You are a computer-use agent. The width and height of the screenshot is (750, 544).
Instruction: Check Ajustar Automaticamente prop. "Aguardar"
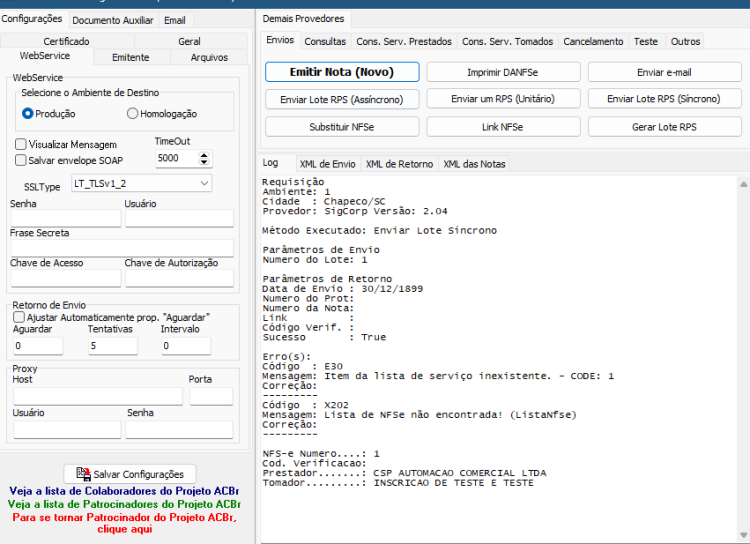point(19,317)
